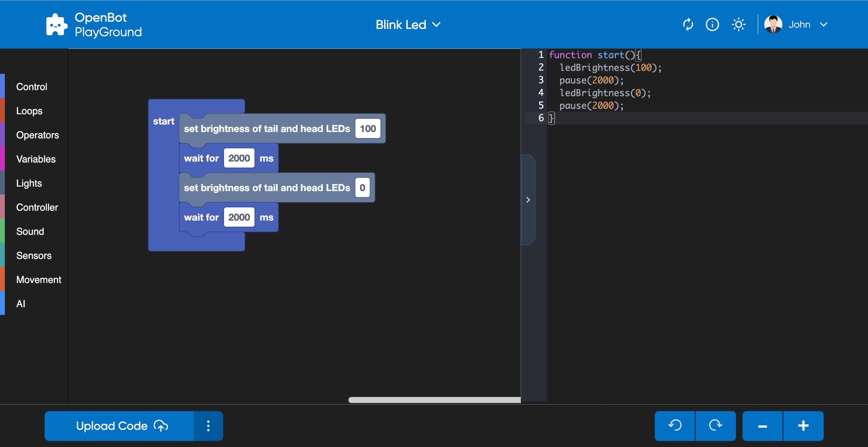Screen dimensions: 868x447
Task: Expand the John account dropdown arrow
Action: tap(823, 25)
